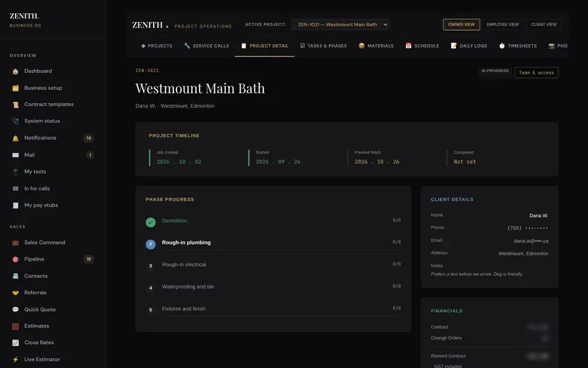This screenshot has width=588, height=368.
Task: Click the Quick Quote speech bubble icon
Action: (15, 310)
